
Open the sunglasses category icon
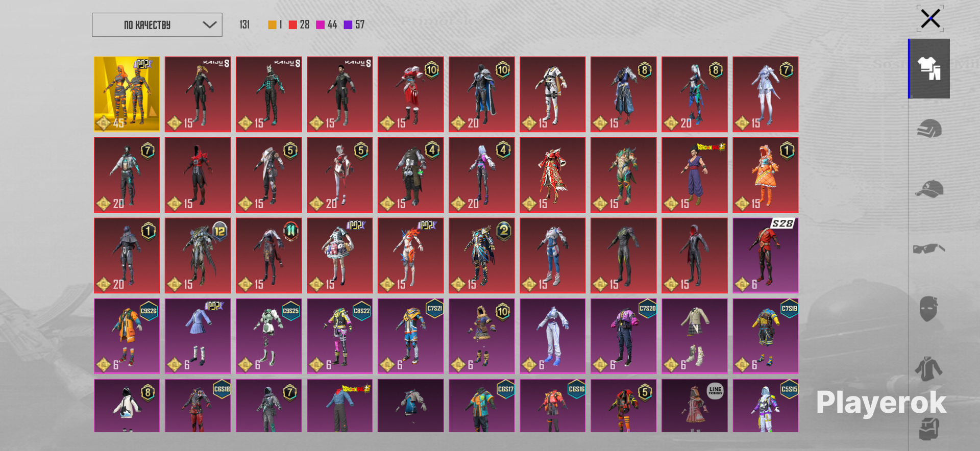coord(929,248)
